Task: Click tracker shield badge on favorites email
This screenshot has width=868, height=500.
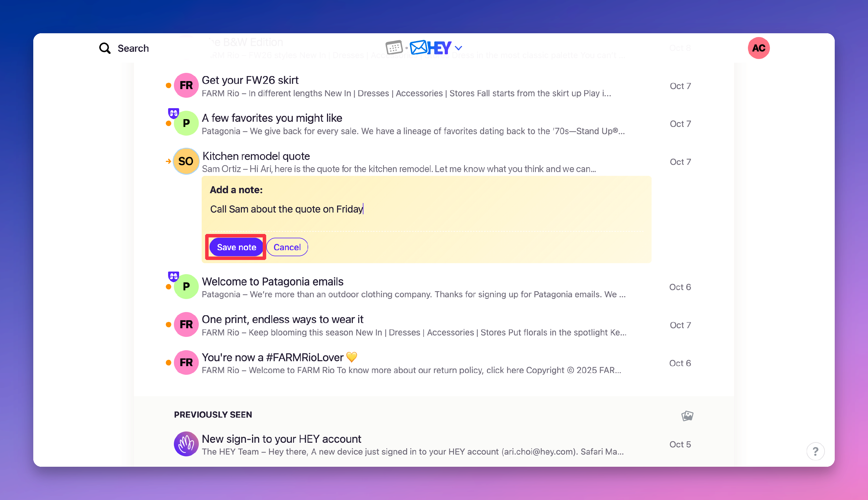Action: click(x=174, y=113)
